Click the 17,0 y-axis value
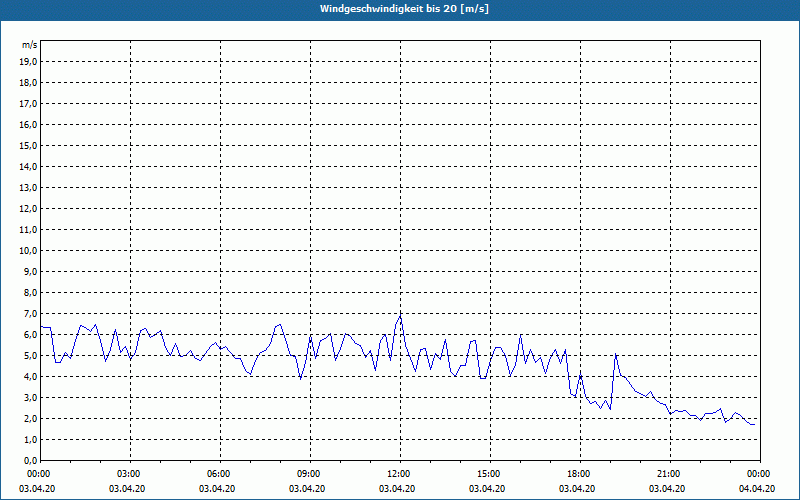 (29, 104)
